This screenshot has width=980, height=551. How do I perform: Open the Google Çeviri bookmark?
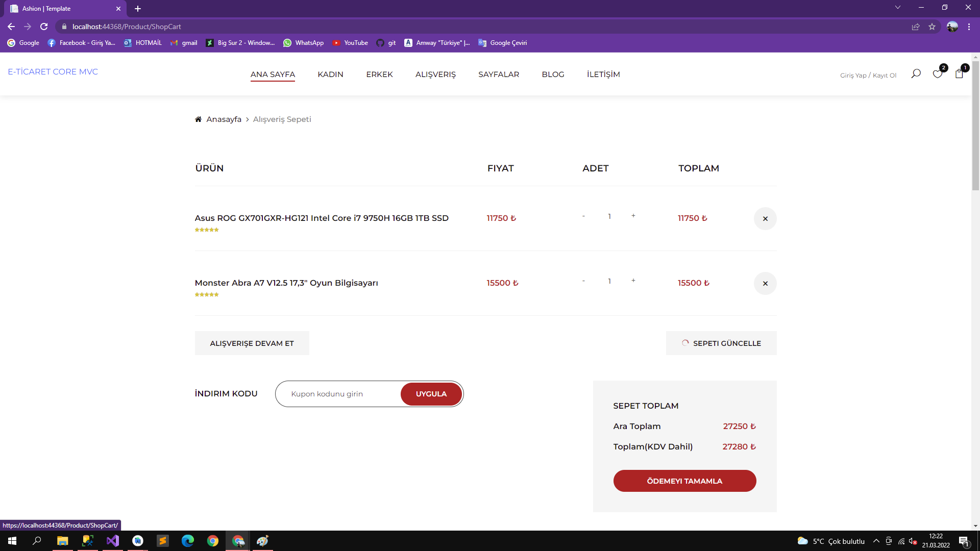point(503,43)
